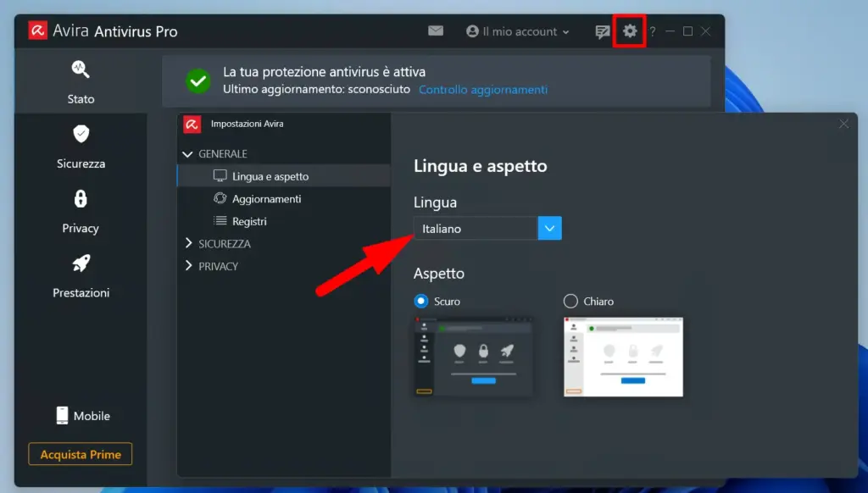This screenshot has width=868, height=493.
Task: Close the Impostazioni Avira dialog
Action: 843,124
